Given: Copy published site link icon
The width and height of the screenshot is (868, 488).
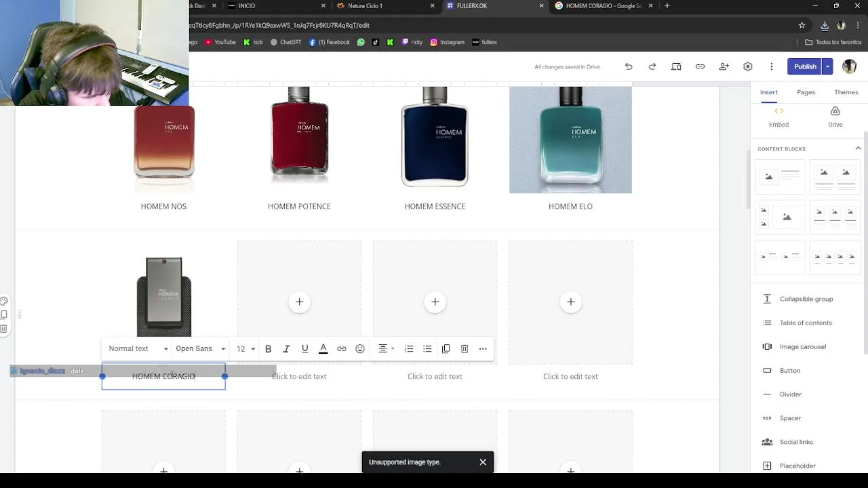Looking at the screenshot, I should [700, 66].
